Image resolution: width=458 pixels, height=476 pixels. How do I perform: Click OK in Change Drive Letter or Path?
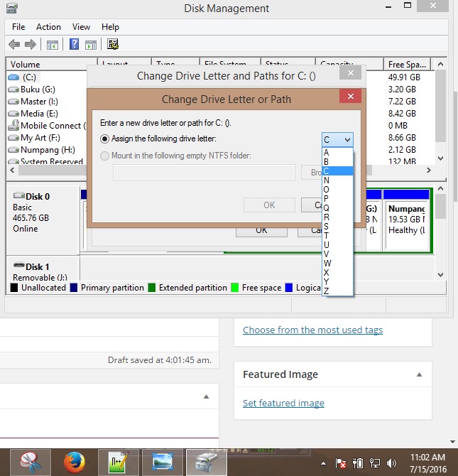269,205
